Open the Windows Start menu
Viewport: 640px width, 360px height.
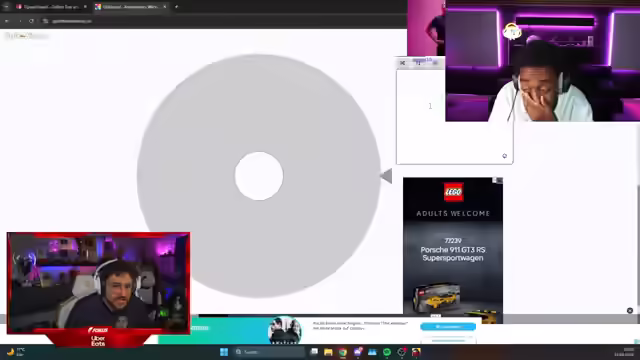(224, 352)
